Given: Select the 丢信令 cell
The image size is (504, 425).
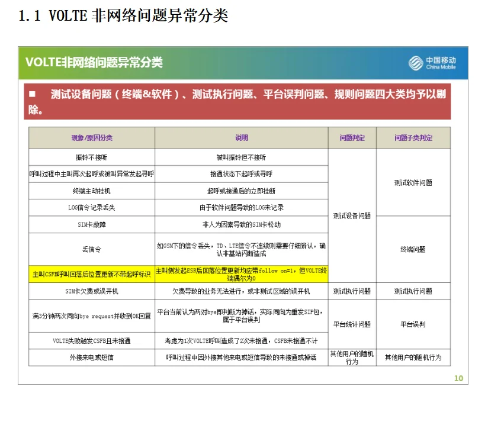Looking at the screenshot, I should [91, 249].
